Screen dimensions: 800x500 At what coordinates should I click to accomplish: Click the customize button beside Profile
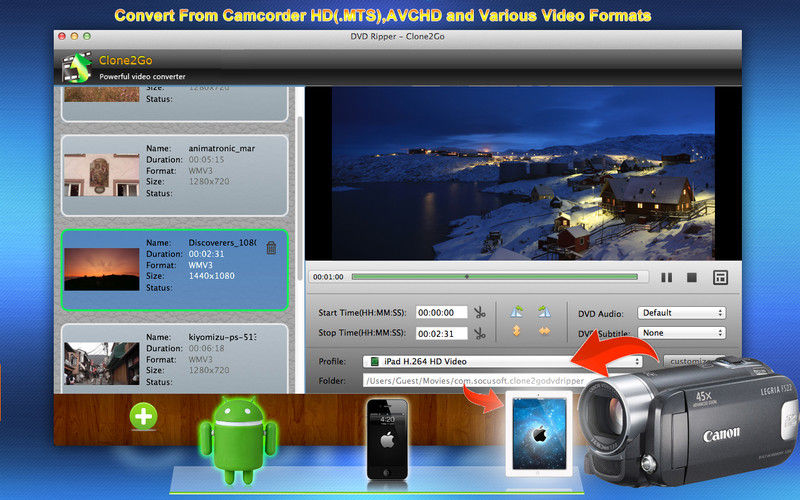[694, 361]
